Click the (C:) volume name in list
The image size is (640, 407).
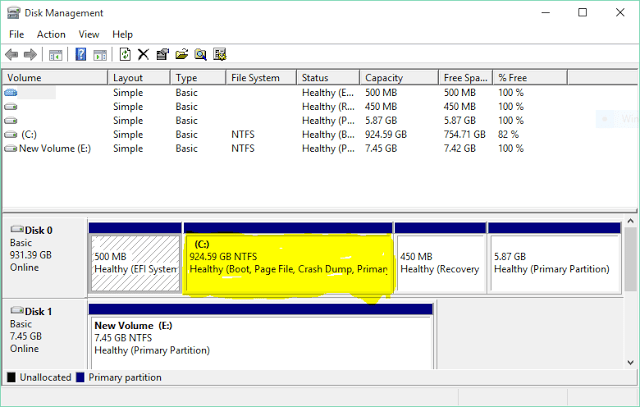click(x=29, y=134)
